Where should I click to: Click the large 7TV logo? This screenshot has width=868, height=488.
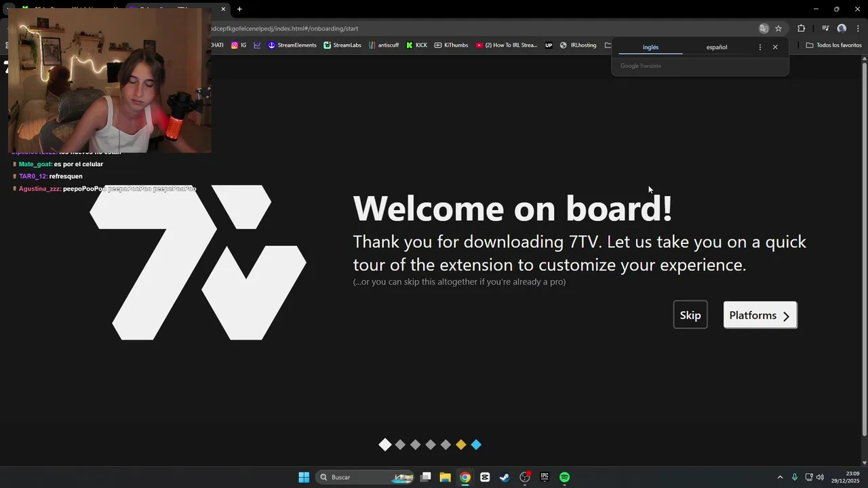tap(198, 262)
